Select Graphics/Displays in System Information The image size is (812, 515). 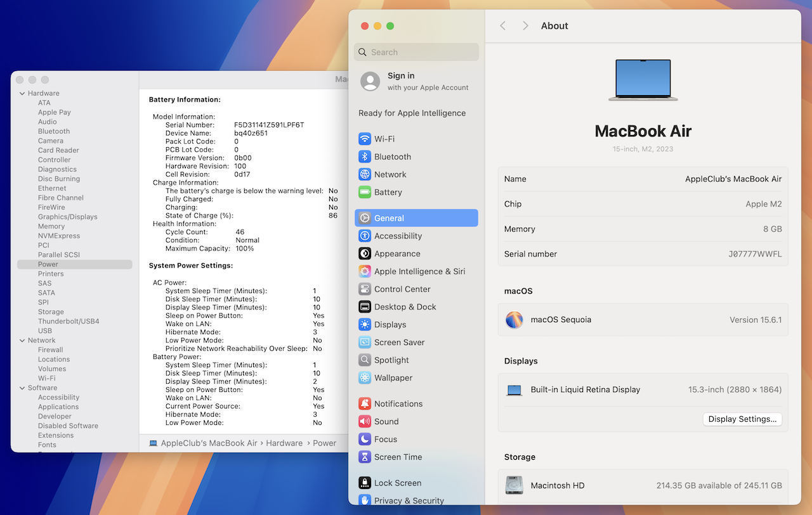68,217
